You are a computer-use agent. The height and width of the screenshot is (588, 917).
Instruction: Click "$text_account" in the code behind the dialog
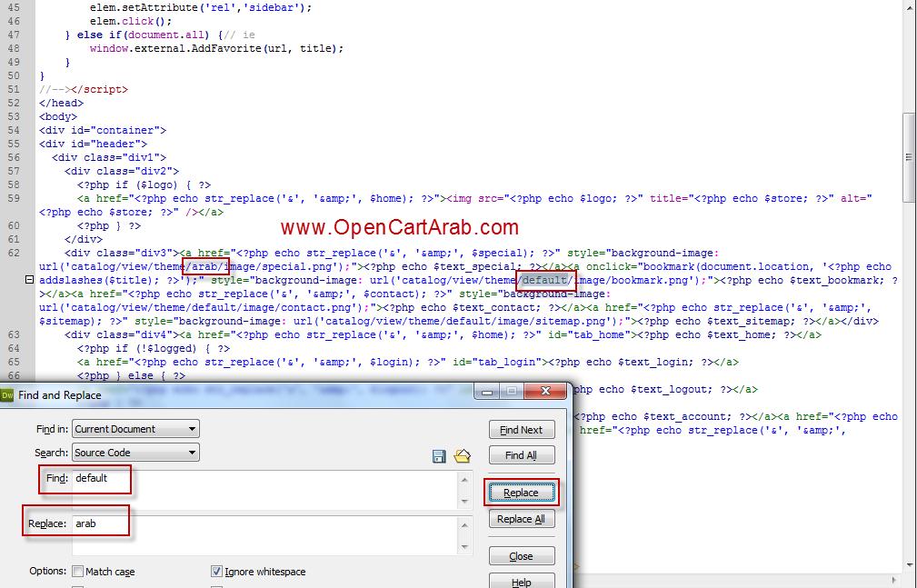click(x=688, y=416)
